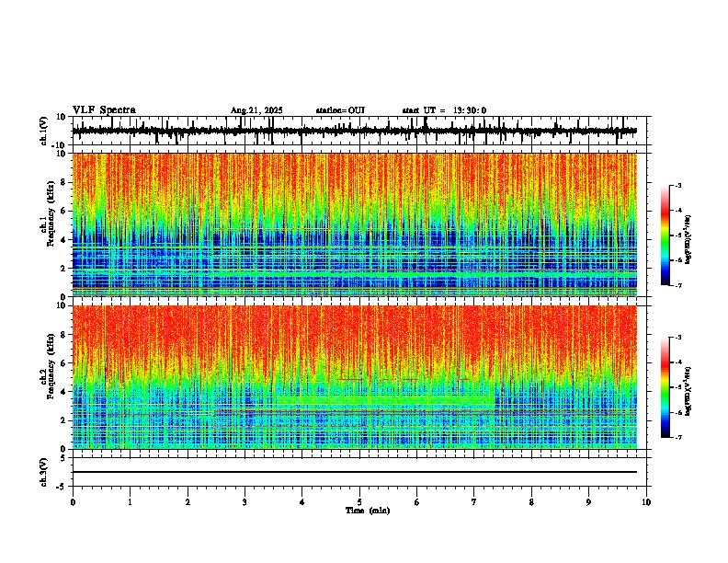Select the date text "Aug.21, 2025"
This screenshot has width=728, height=563.
point(256,110)
